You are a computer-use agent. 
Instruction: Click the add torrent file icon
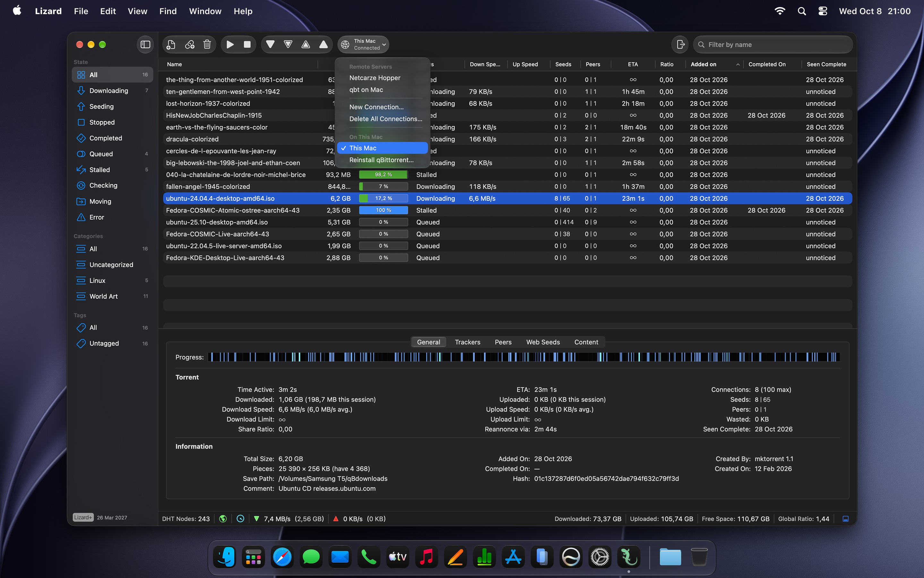coord(171,45)
